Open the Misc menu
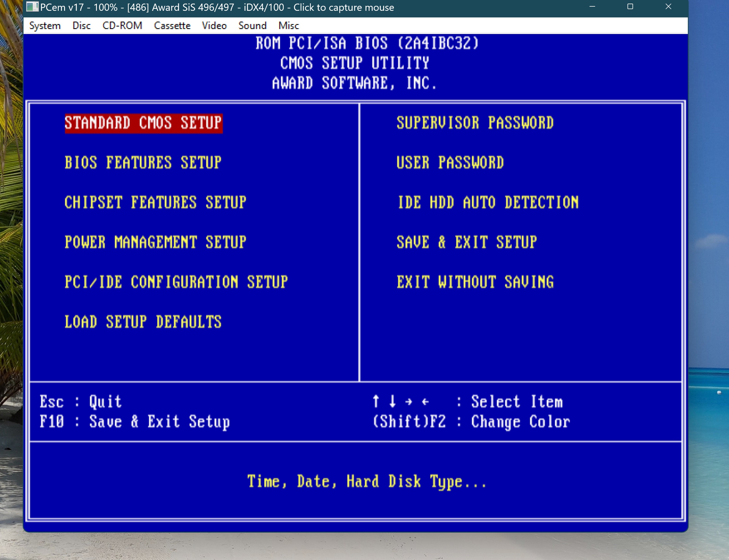 pos(289,26)
